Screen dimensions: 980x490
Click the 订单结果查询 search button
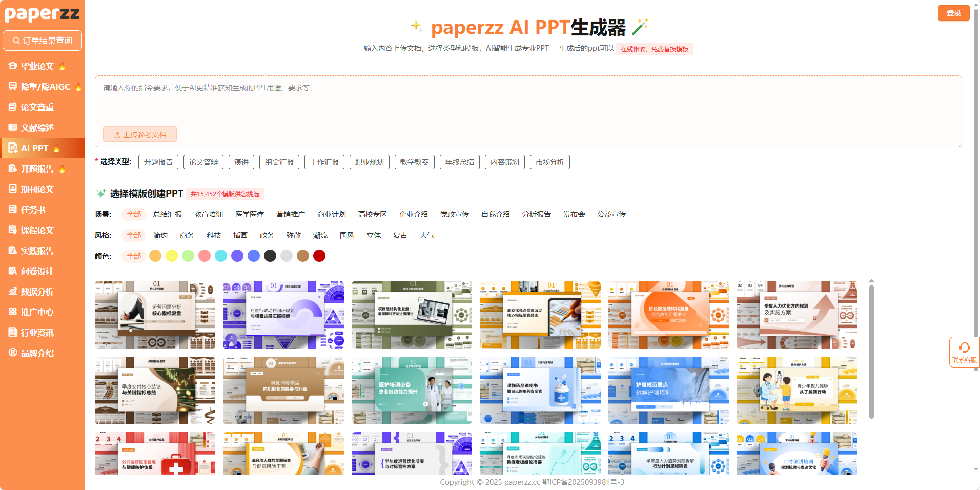42,40
